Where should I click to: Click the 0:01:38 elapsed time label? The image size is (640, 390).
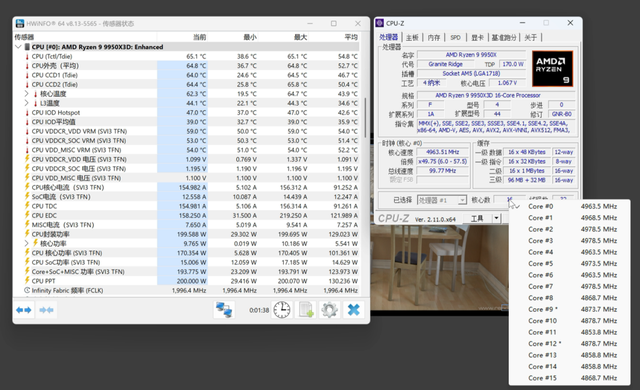pos(259,310)
